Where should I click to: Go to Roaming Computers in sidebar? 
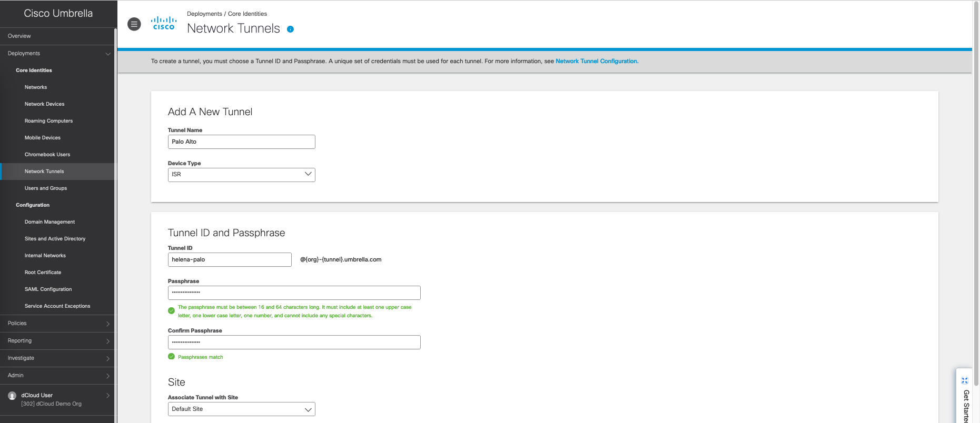[48, 121]
